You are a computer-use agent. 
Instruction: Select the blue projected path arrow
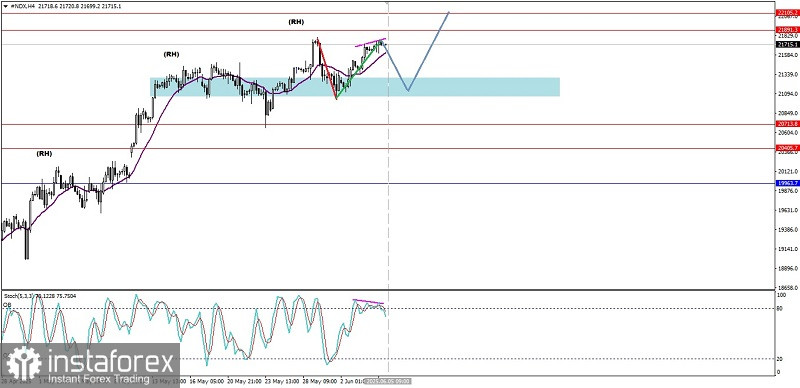pos(416,51)
